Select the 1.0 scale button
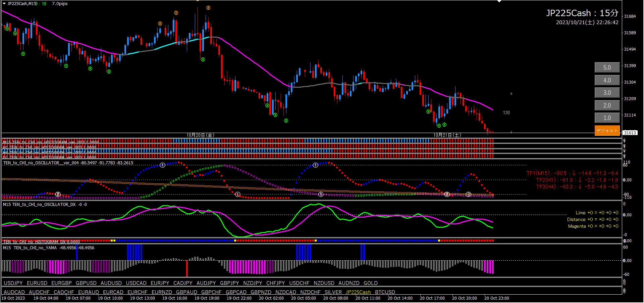The width and height of the screenshot is (644, 303). tap(607, 118)
